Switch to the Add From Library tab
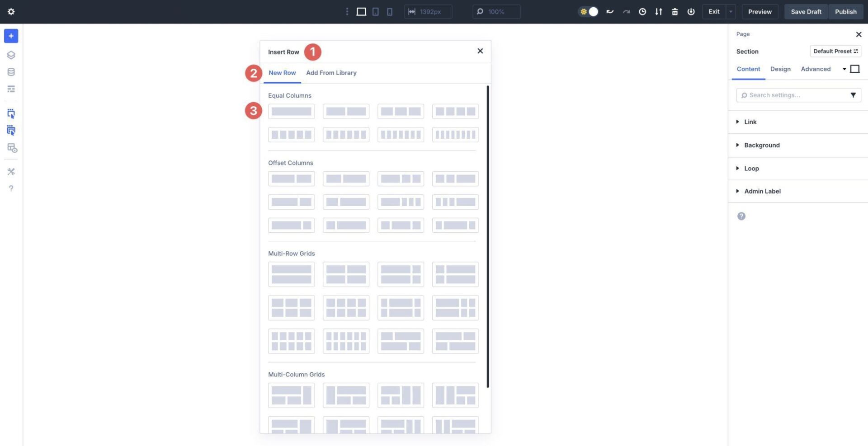Viewport: 868px width, 446px height. [x=331, y=73]
